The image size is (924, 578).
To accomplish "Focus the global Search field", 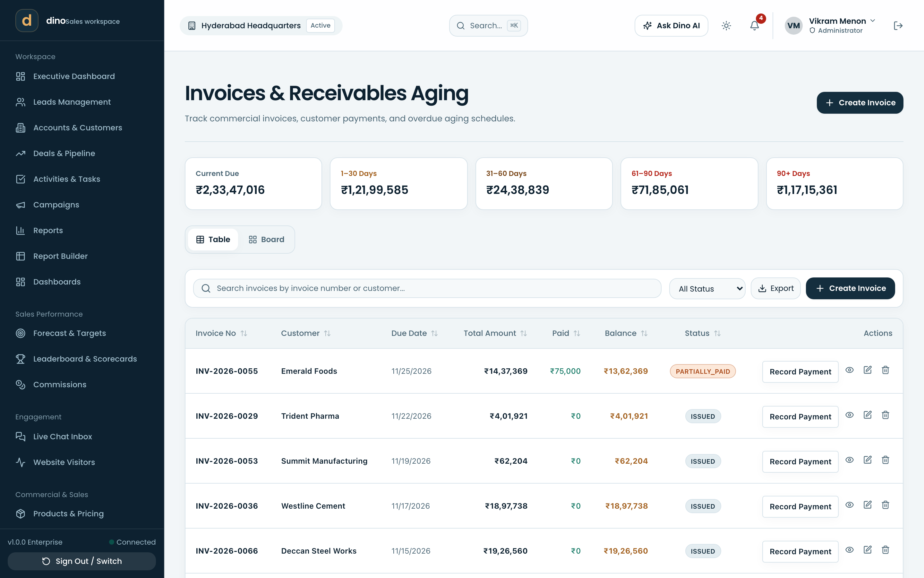I will [x=488, y=26].
